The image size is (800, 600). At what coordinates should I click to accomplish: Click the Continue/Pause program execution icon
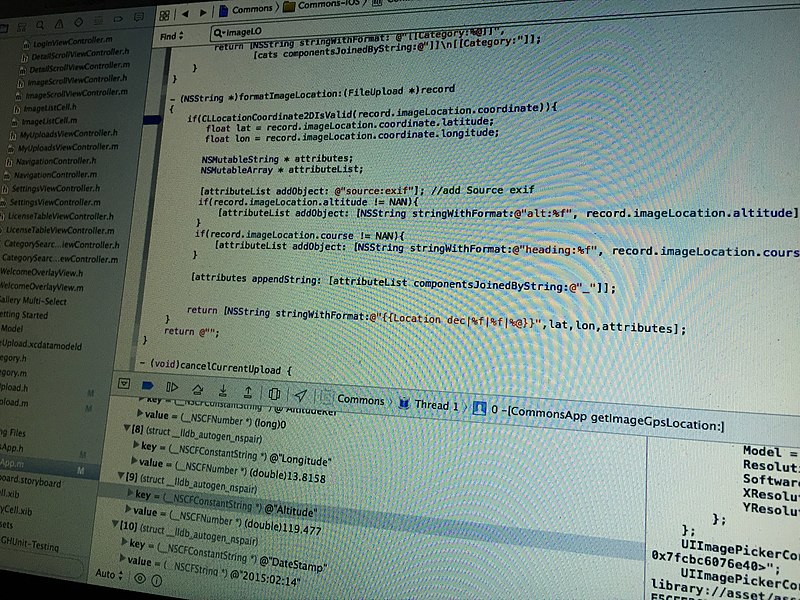point(173,387)
